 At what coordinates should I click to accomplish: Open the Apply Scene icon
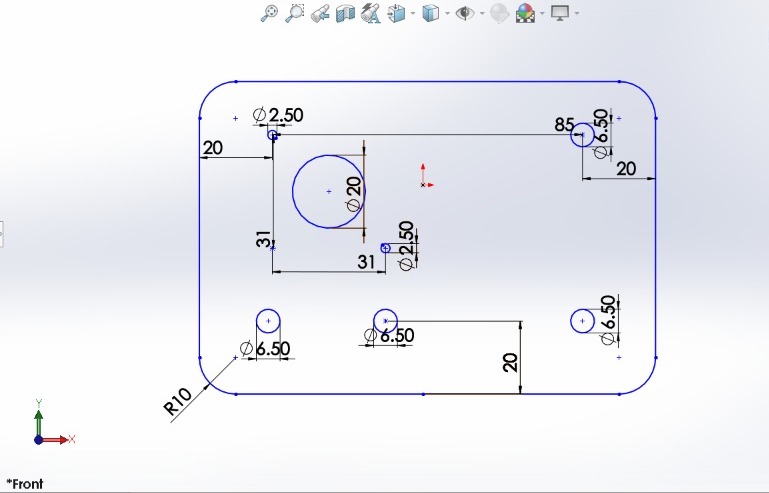525,13
